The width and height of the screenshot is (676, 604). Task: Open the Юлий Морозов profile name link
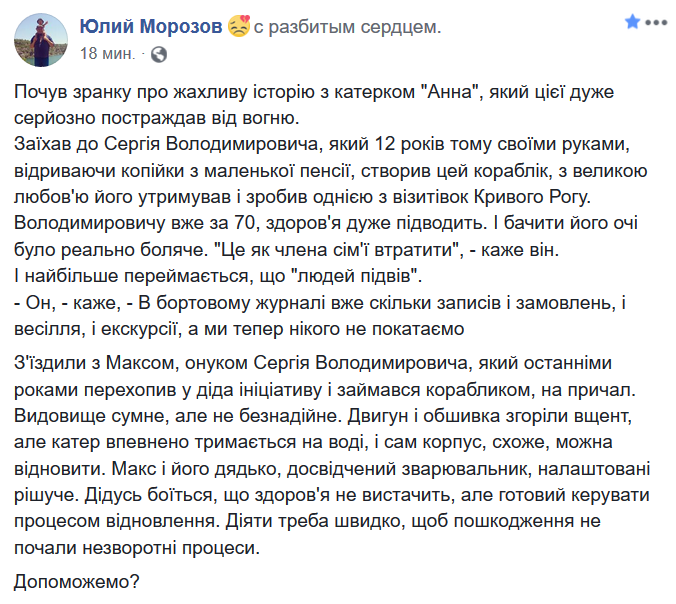pyautogui.click(x=151, y=27)
